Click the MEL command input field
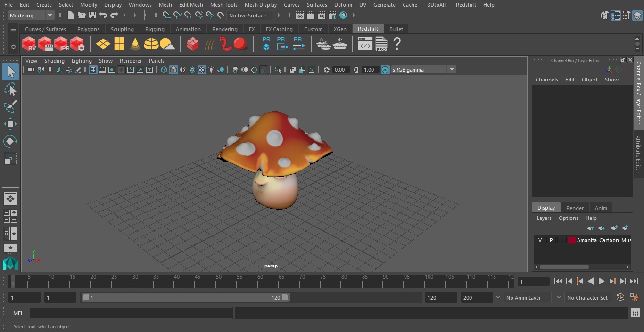This screenshot has width=644, height=332. click(131, 313)
